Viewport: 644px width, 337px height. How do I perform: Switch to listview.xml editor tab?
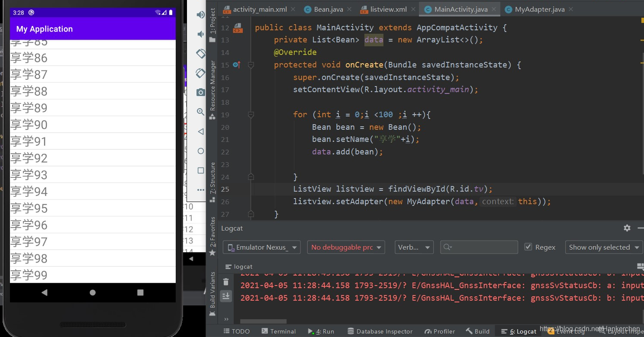[389, 9]
